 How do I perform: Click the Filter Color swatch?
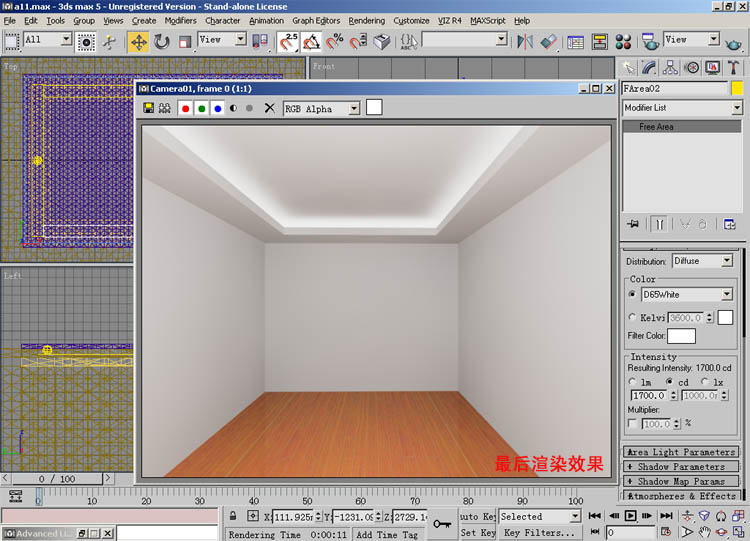click(x=681, y=336)
